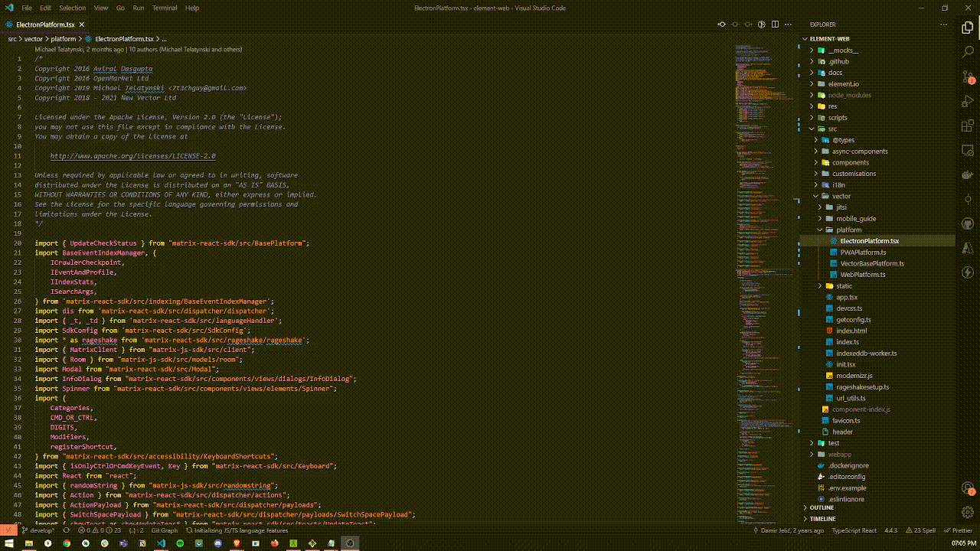Open the Edit menu
Screen dimensions: 980x551
click(x=45, y=8)
